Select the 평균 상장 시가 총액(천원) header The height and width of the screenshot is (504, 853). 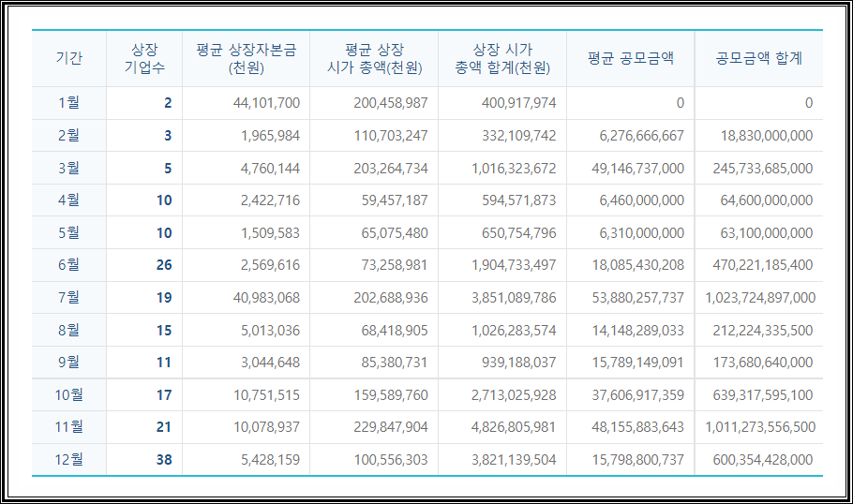tap(374, 58)
